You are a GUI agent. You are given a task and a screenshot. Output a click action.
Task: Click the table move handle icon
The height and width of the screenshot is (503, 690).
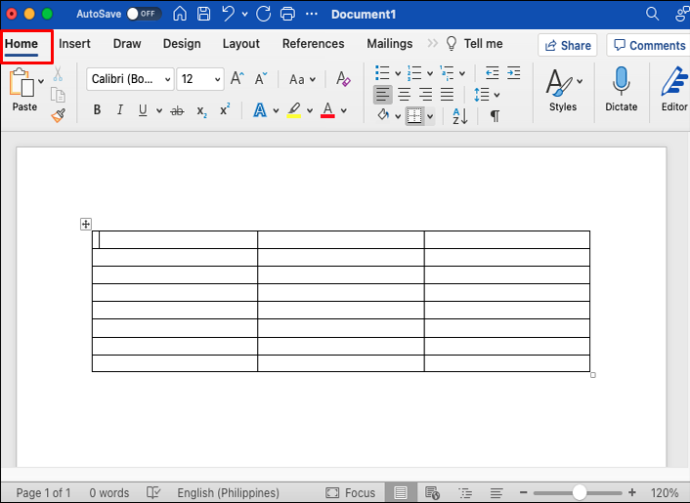(86, 224)
